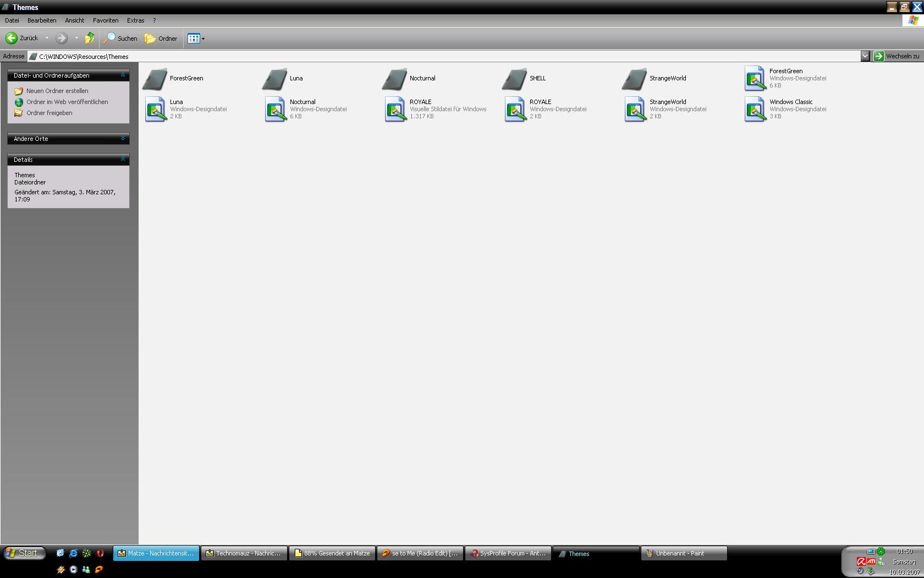Switch to Unbenannt - Paint window
The image size is (924, 578).
click(x=684, y=553)
